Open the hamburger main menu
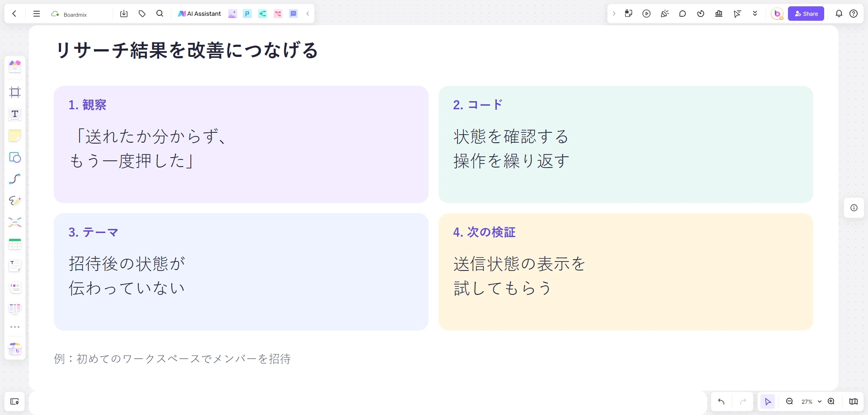868x415 pixels. (37, 14)
